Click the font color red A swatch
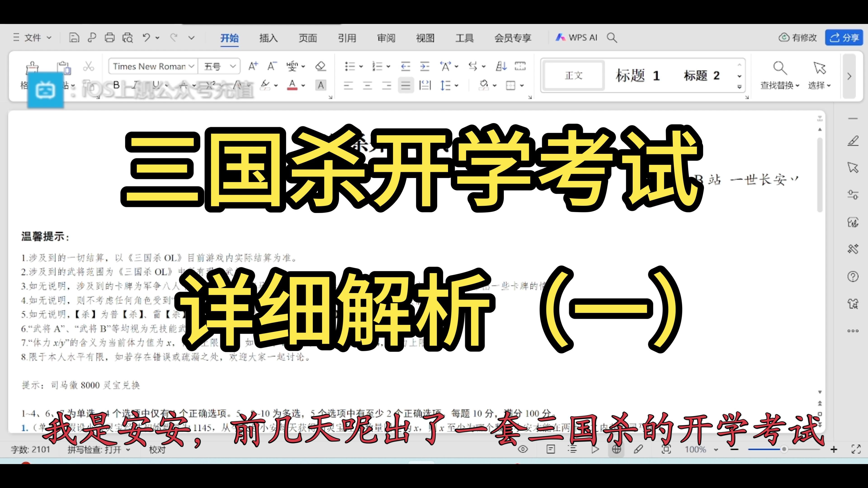 (292, 85)
